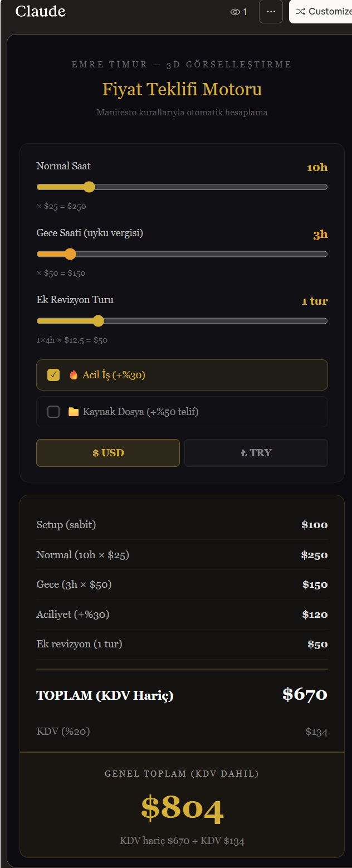The width and height of the screenshot is (352, 868).
Task: Click the folder icon beside Kaynak Dosya
Action: pyautogui.click(x=74, y=412)
